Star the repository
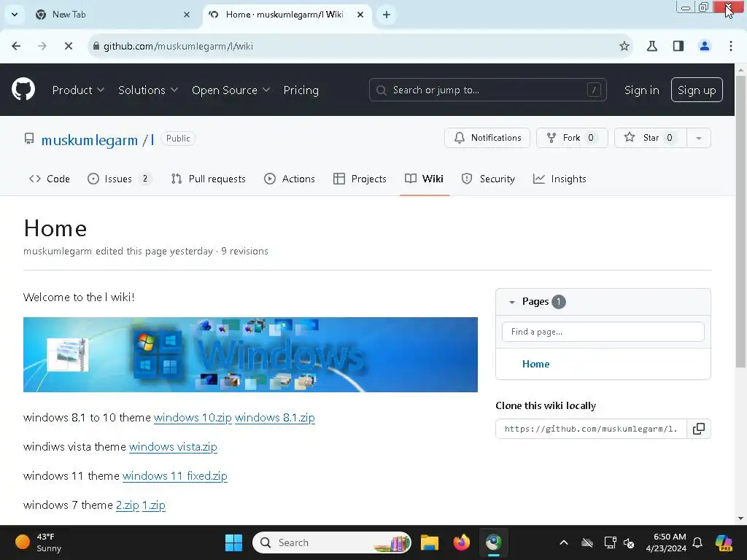The width and height of the screenshot is (747, 560). (651, 138)
